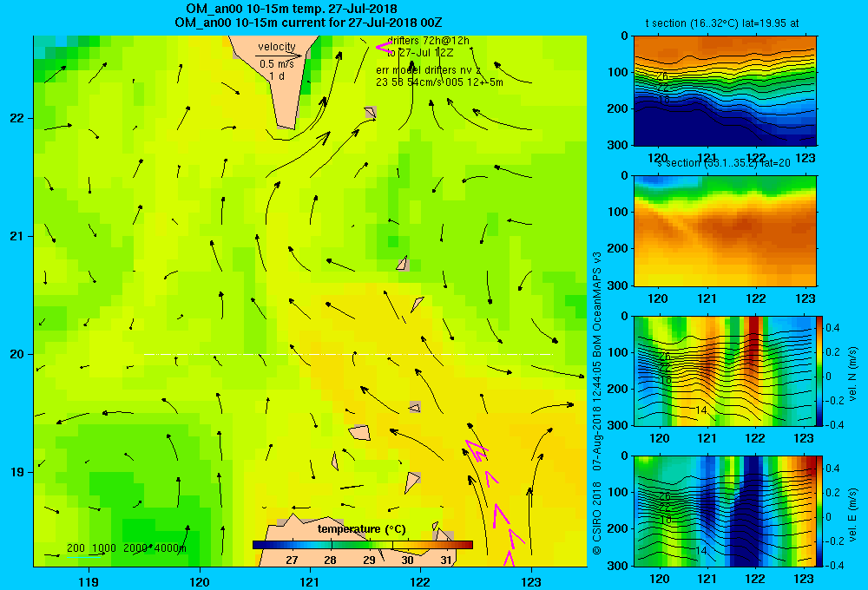Viewport: 868px width, 590px height.
Task: Click the 'velocity' scale arrow in the legend
Action: click(279, 56)
